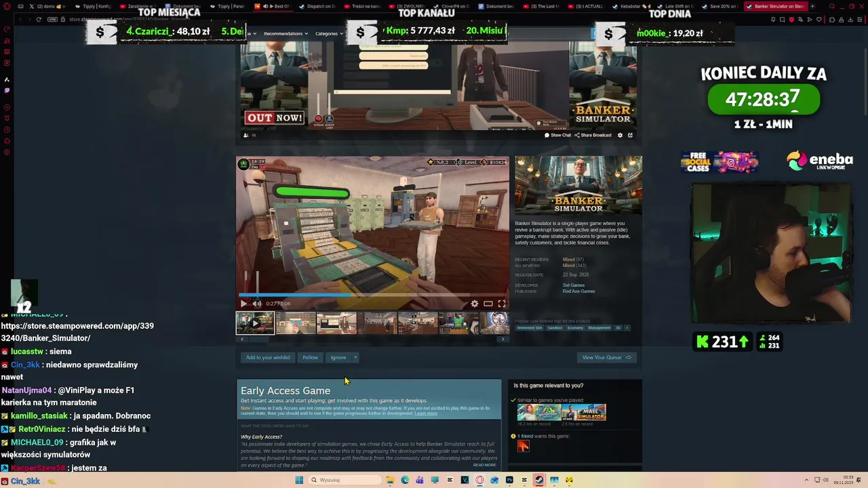Viewport: 868px width, 488px height.
Task: Open Mall Simulator similar game image
Action: click(584, 412)
